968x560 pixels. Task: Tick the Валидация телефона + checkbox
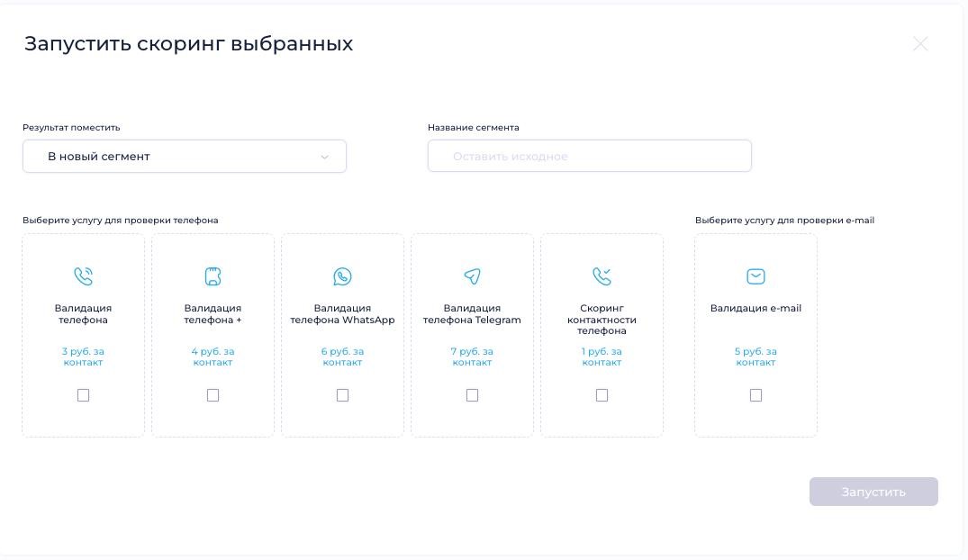pyautogui.click(x=213, y=395)
